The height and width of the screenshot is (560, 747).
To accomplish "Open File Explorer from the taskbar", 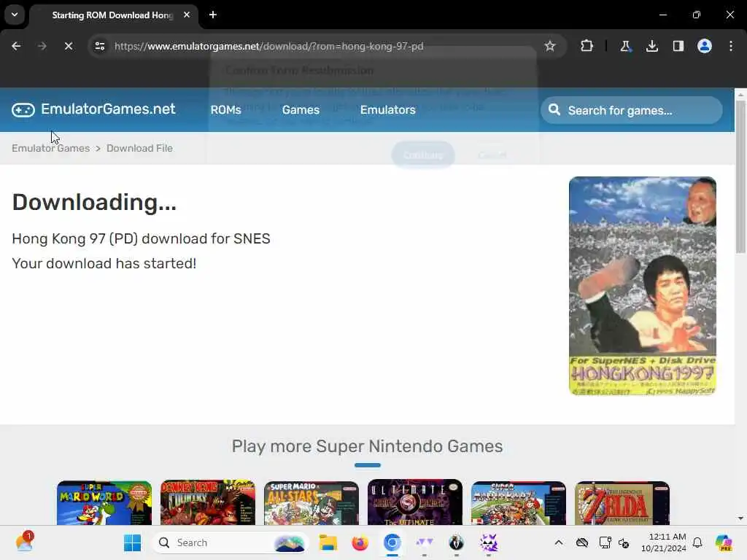I will coord(328,542).
